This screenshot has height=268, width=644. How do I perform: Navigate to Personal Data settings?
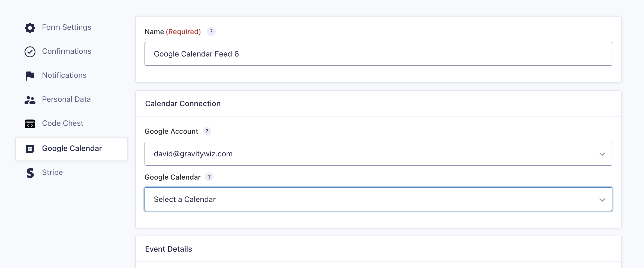click(x=66, y=99)
